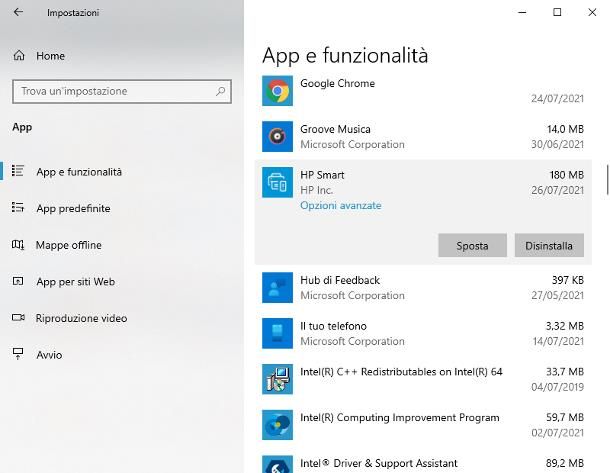Click the HP Smart app icon
Screen dimensions: 610x473
(x=277, y=182)
